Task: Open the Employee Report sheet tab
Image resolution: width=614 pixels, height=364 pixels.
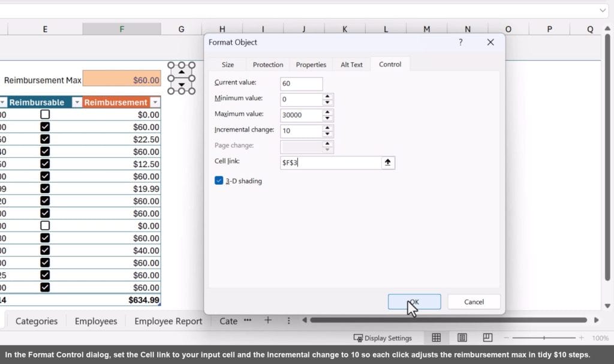Action: (x=168, y=321)
